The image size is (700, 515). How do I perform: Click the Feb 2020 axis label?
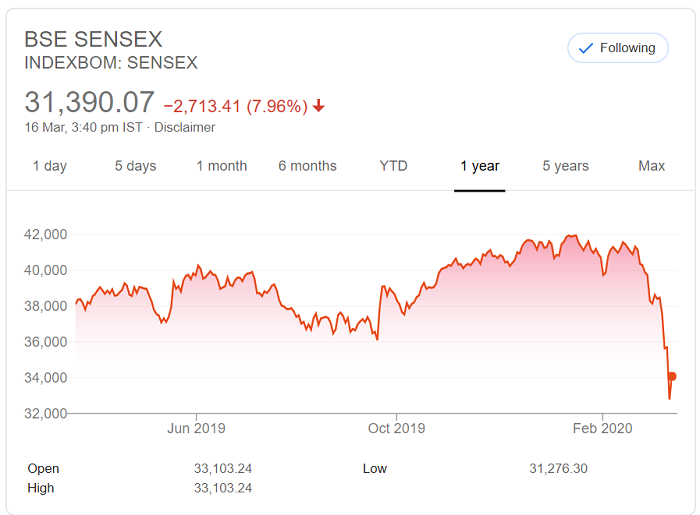[602, 428]
